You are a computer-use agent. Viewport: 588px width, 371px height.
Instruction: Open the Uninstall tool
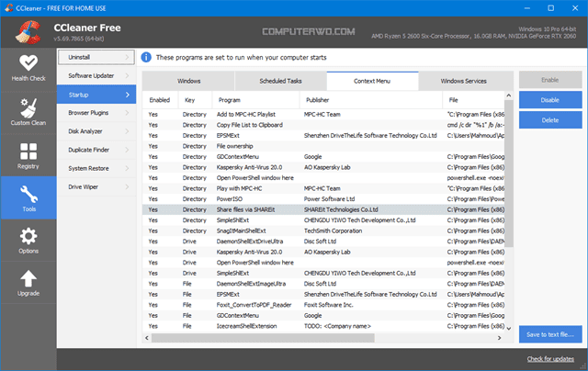[96, 57]
